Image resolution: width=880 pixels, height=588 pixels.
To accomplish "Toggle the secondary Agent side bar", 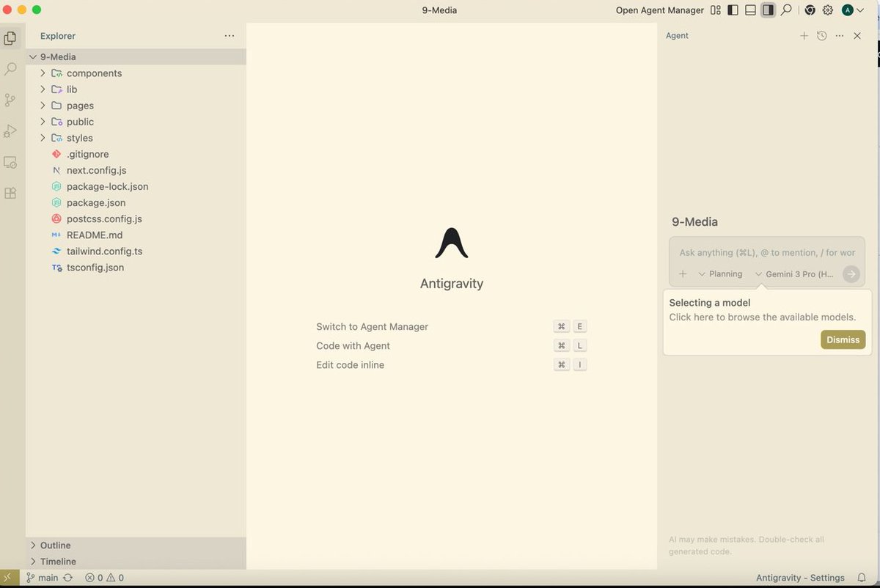I will 768,10.
